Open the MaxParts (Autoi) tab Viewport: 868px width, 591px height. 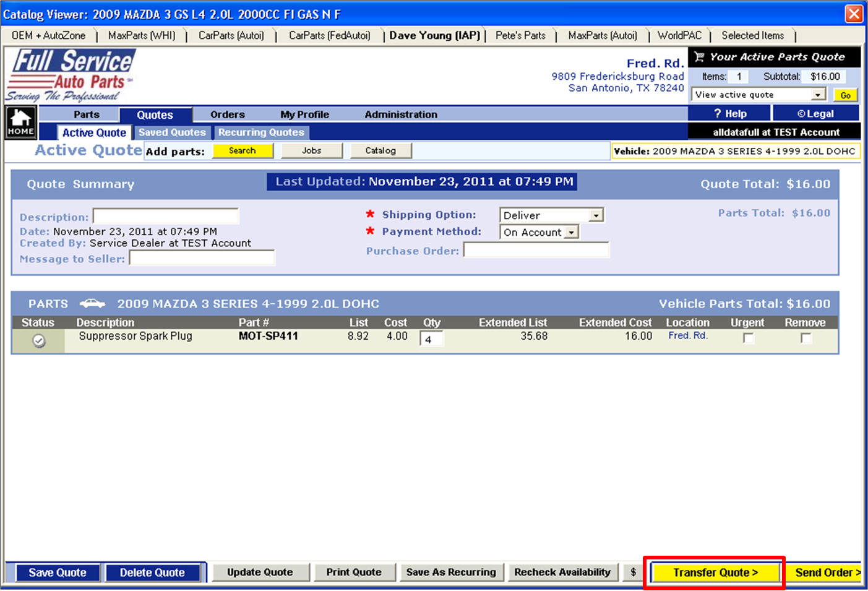click(603, 36)
